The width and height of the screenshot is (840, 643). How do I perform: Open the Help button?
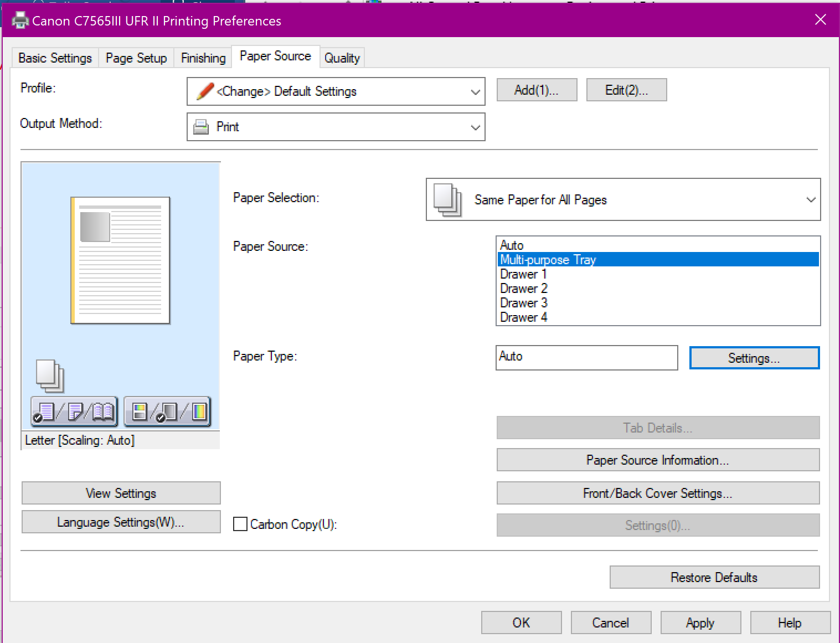tap(790, 623)
